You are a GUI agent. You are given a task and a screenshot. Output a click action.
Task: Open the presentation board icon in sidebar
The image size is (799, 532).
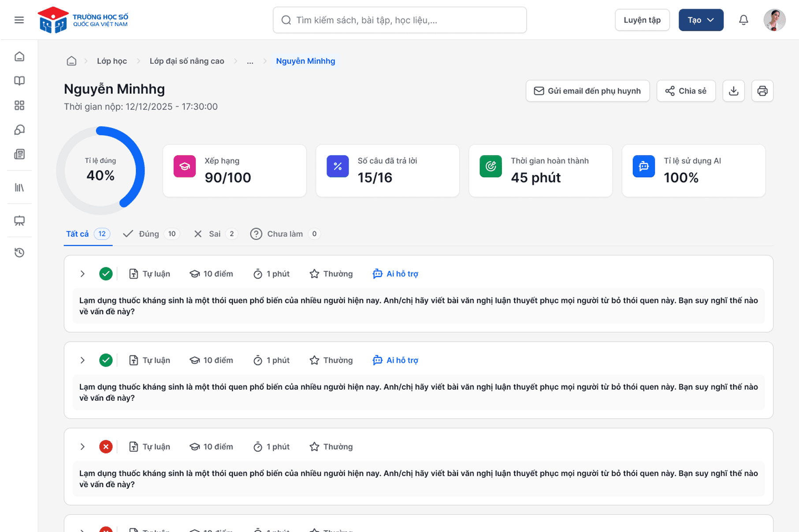[x=19, y=221]
